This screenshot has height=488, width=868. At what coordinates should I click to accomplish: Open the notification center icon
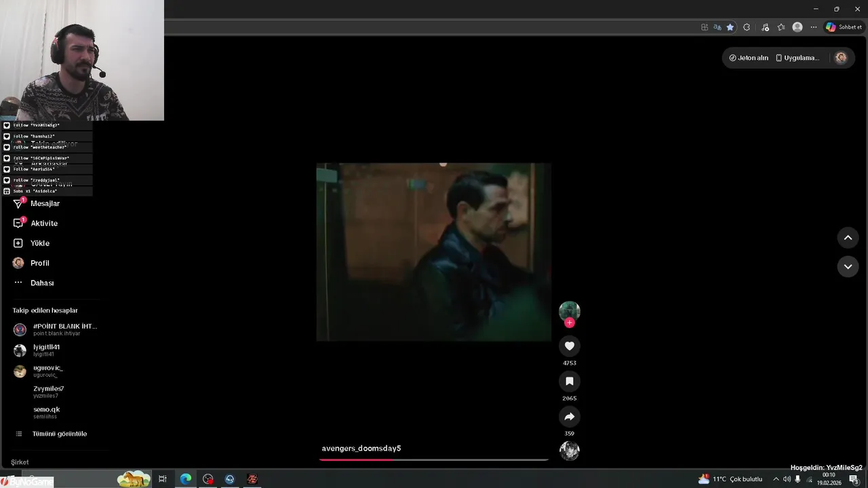(x=854, y=479)
